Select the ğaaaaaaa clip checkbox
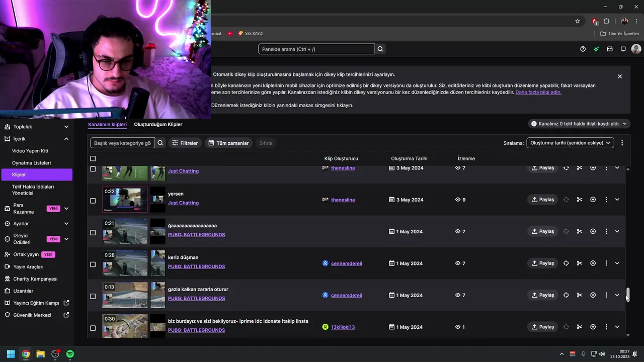644x362 pixels. pos(93,232)
